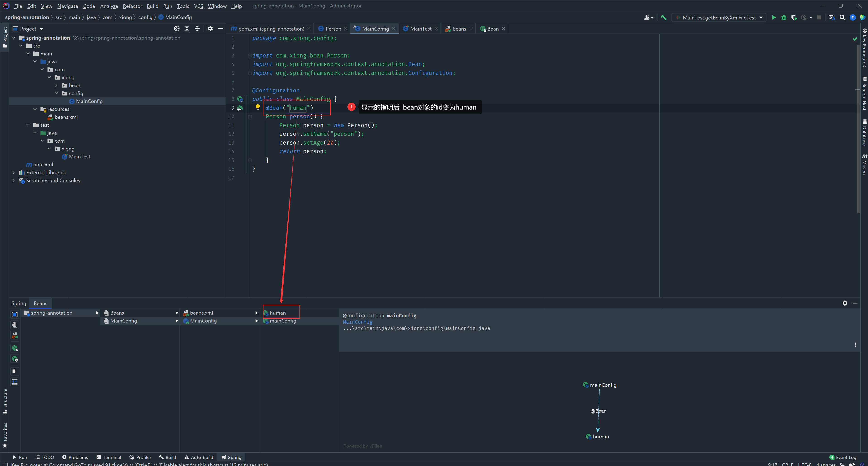Toggle Show Modules in Spring panel
Viewport: 868px width, 466px height.
point(14,314)
